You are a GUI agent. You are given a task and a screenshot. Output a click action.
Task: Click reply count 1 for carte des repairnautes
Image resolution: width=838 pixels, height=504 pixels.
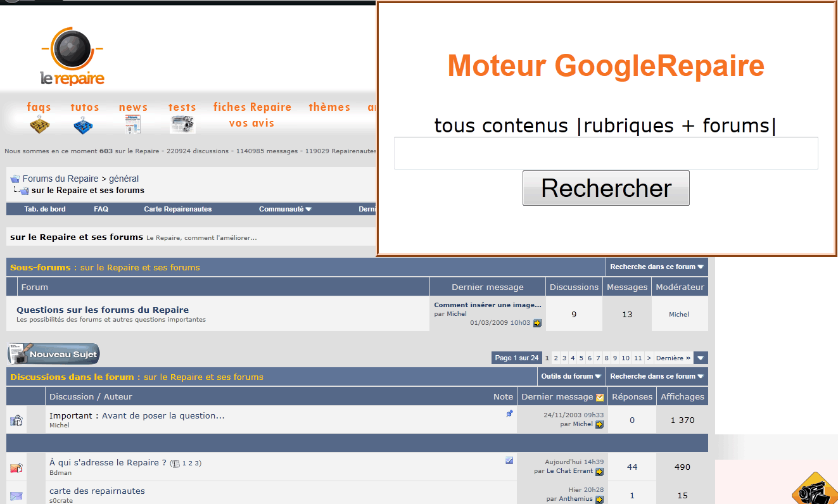click(x=632, y=496)
